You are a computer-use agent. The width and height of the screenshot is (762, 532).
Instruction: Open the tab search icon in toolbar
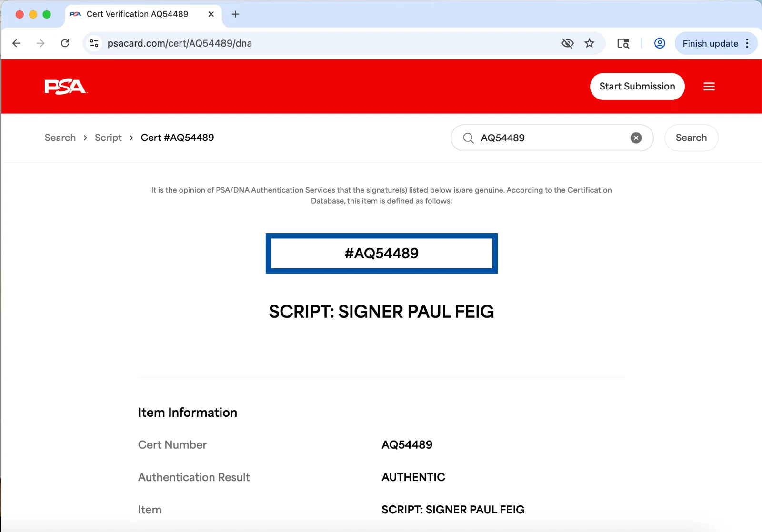623,43
